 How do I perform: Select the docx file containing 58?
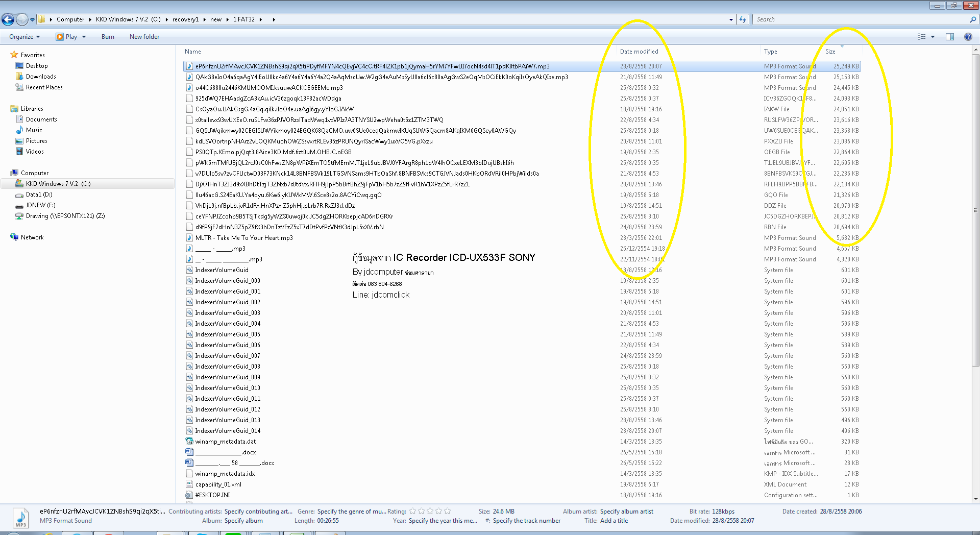235,463
